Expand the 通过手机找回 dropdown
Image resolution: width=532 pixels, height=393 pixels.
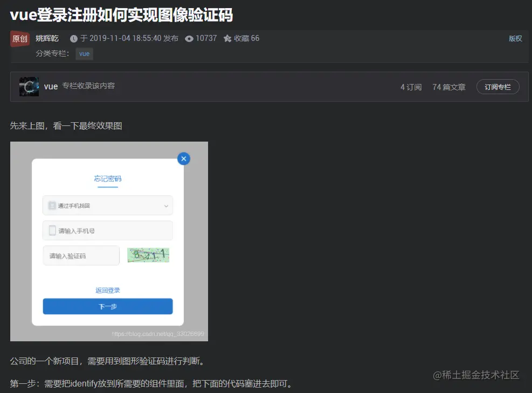click(108, 205)
